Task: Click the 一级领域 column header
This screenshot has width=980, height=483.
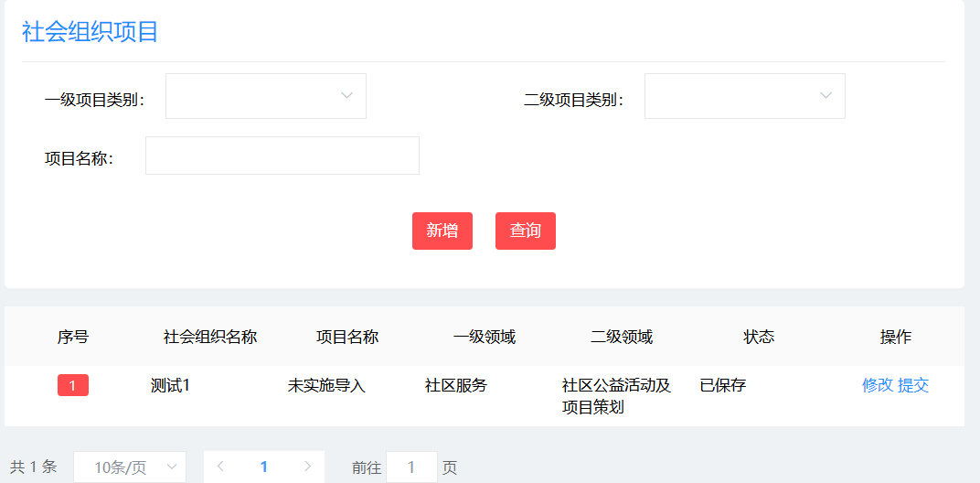Action: pyautogui.click(x=485, y=338)
